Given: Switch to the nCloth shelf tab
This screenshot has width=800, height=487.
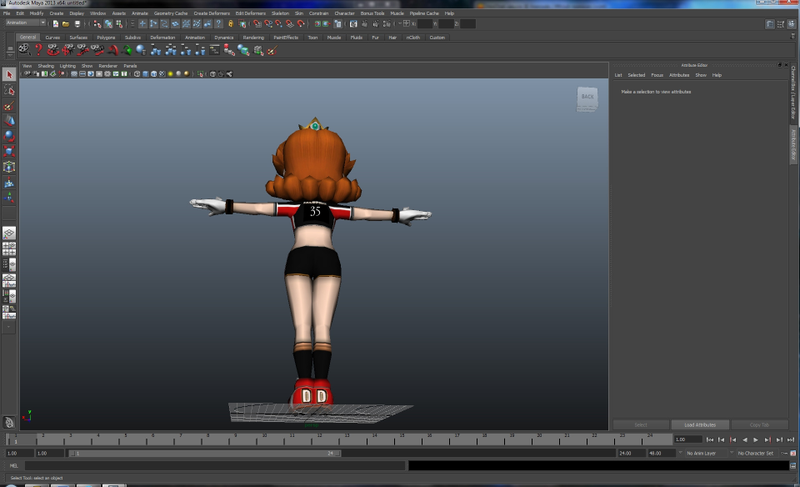Looking at the screenshot, I should [x=413, y=37].
